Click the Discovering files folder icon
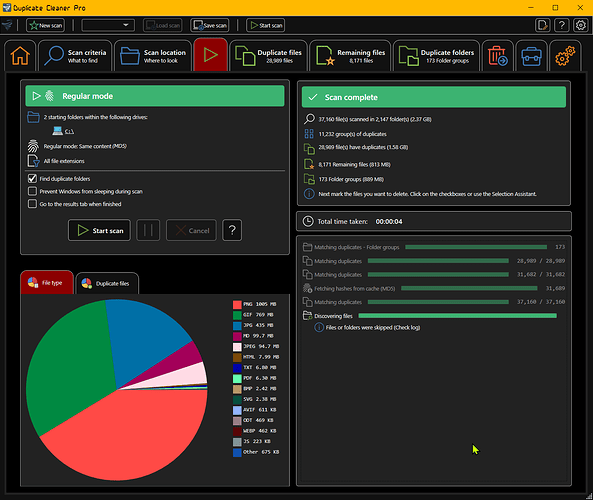The height and width of the screenshot is (500, 593). 307,315
